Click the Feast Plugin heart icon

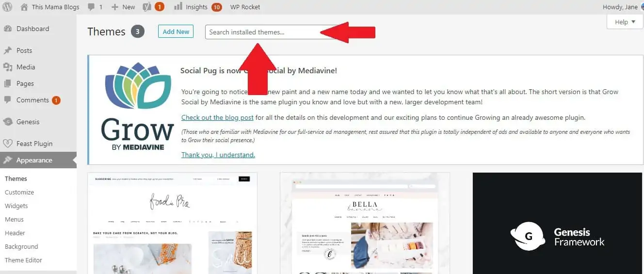click(x=8, y=144)
